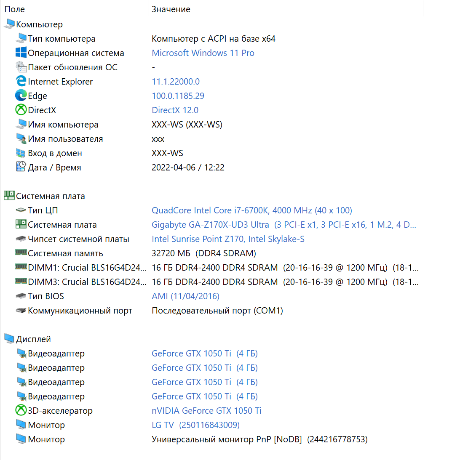
Task: Select the Системная память label
Action: tap(65, 253)
